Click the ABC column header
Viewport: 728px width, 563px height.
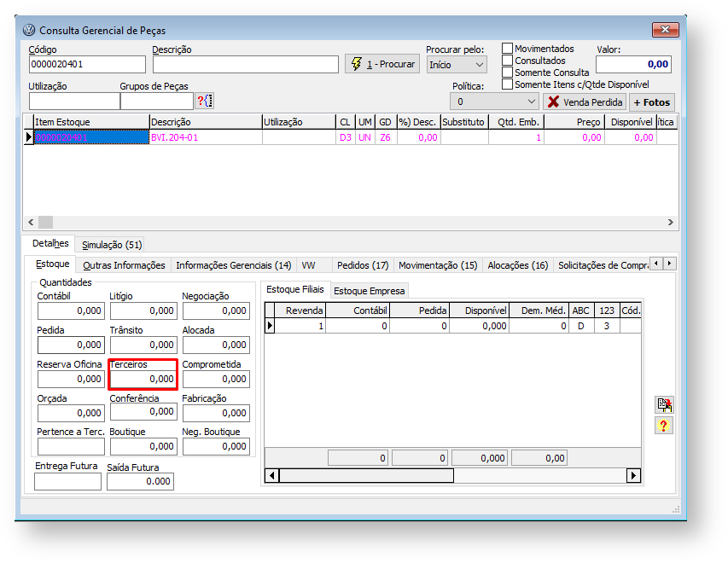tap(581, 310)
